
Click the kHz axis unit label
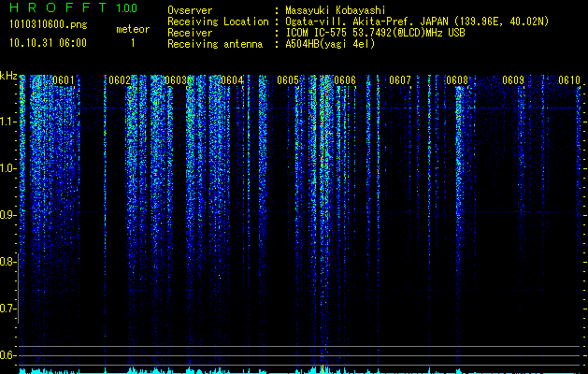coord(8,76)
